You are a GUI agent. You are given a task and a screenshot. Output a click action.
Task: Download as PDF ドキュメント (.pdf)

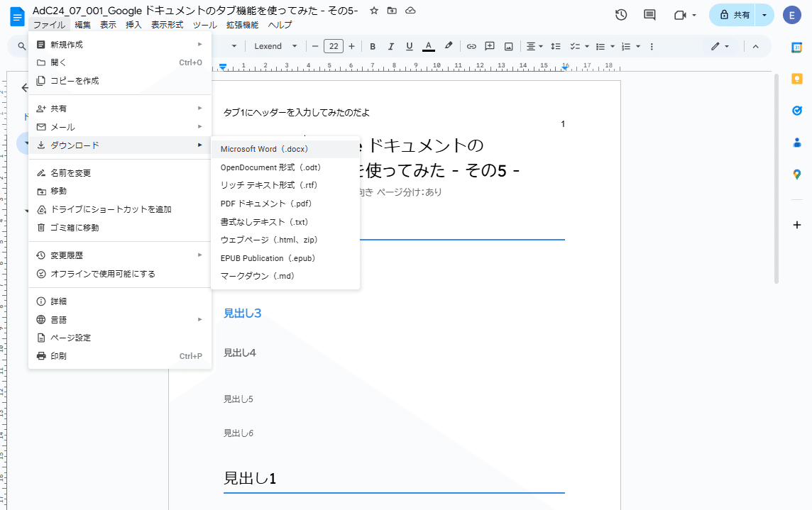pos(285,204)
